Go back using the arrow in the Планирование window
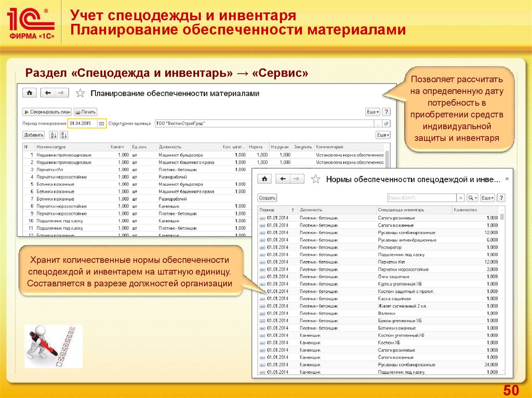Screen dimensions: 532x398 48,93
